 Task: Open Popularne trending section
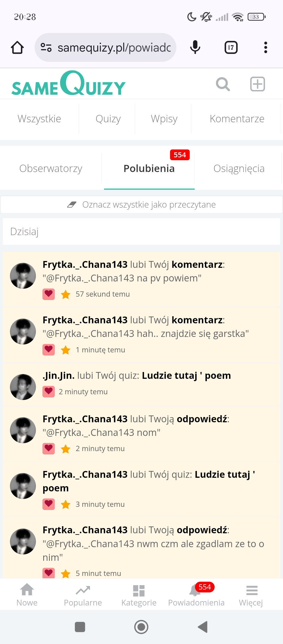coord(83,595)
